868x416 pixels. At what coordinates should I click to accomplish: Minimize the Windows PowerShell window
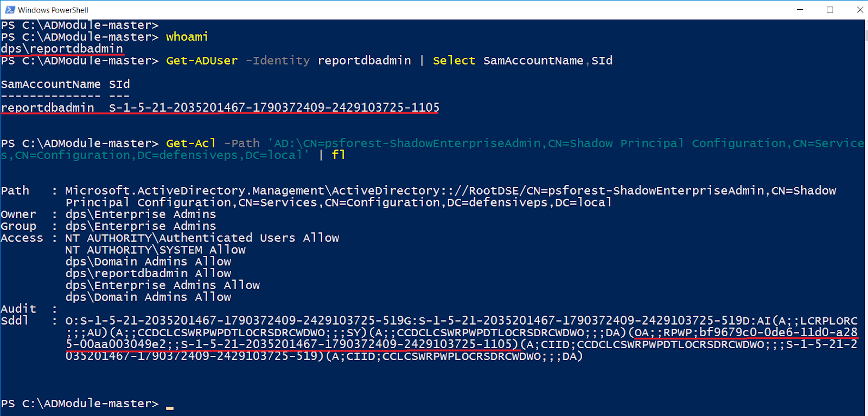800,10
